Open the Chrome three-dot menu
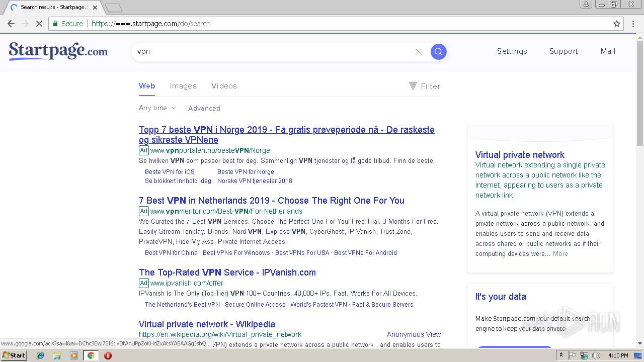This screenshot has height=362, width=644. pos(633,24)
